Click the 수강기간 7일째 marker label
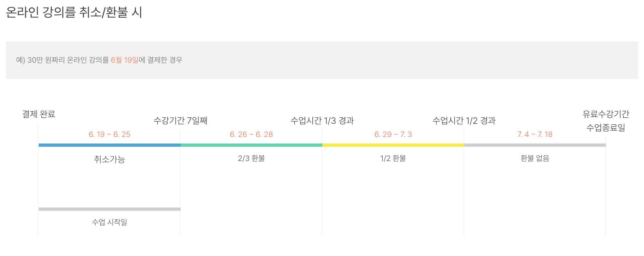 click(x=180, y=121)
